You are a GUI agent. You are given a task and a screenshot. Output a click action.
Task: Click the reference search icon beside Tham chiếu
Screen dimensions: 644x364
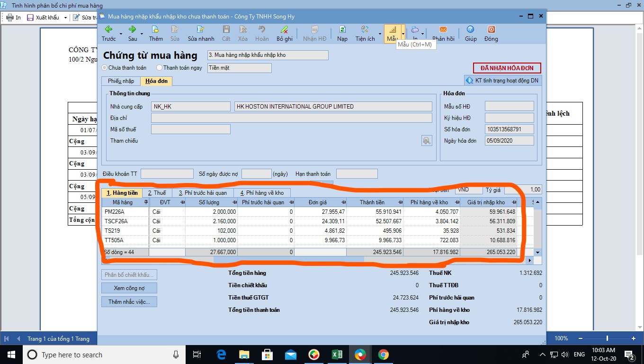427,141
